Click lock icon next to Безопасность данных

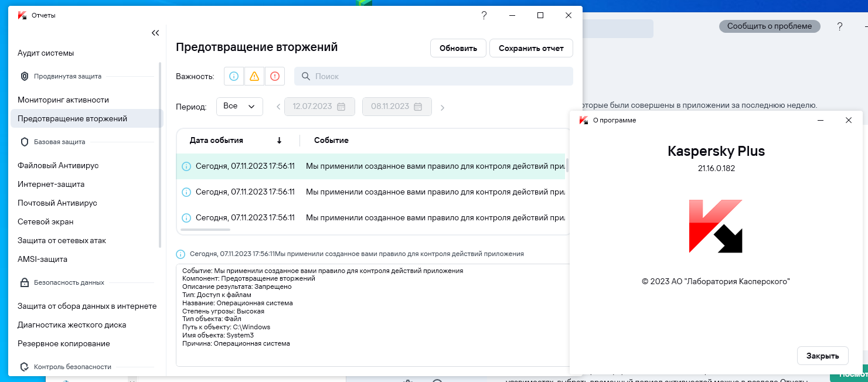tap(25, 282)
